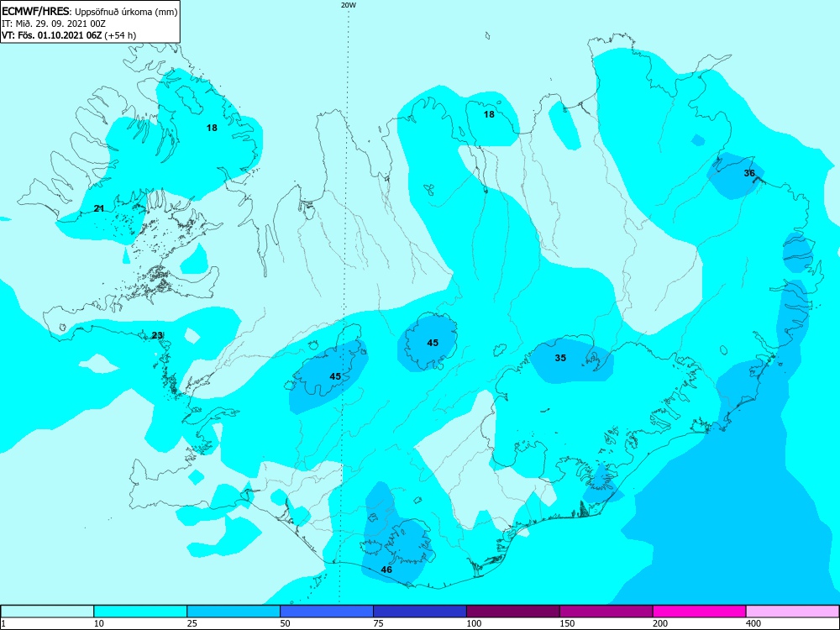Click the legend scale label '200'

pos(661,623)
